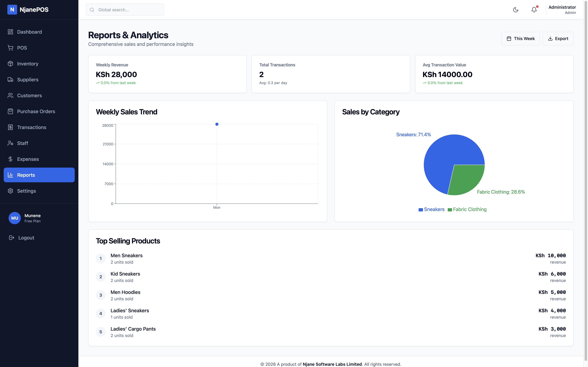Click the Customers people icon

(x=10, y=95)
